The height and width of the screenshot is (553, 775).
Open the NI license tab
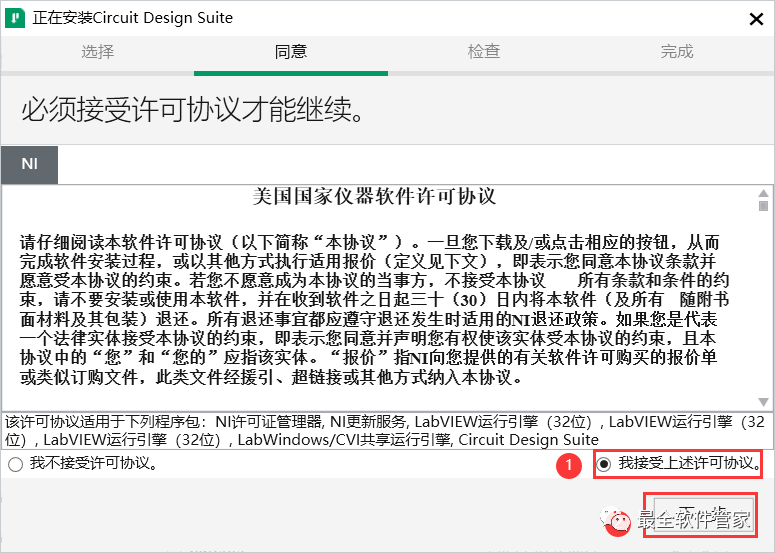pos(30,164)
